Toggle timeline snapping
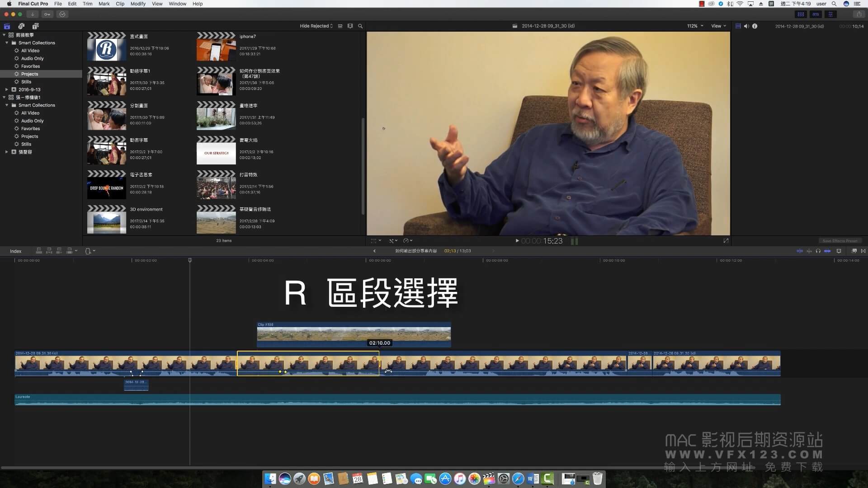 point(827,251)
